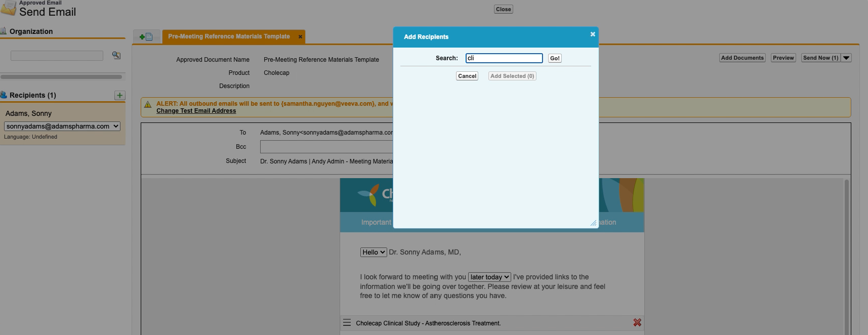The height and width of the screenshot is (335, 868).
Task: Open the Change Test Email Address link
Action: click(196, 111)
